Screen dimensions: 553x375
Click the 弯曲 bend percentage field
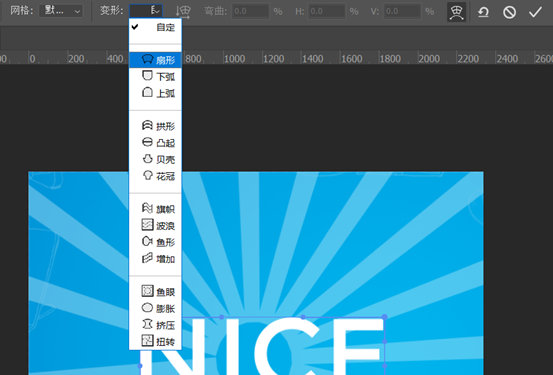tap(250, 11)
